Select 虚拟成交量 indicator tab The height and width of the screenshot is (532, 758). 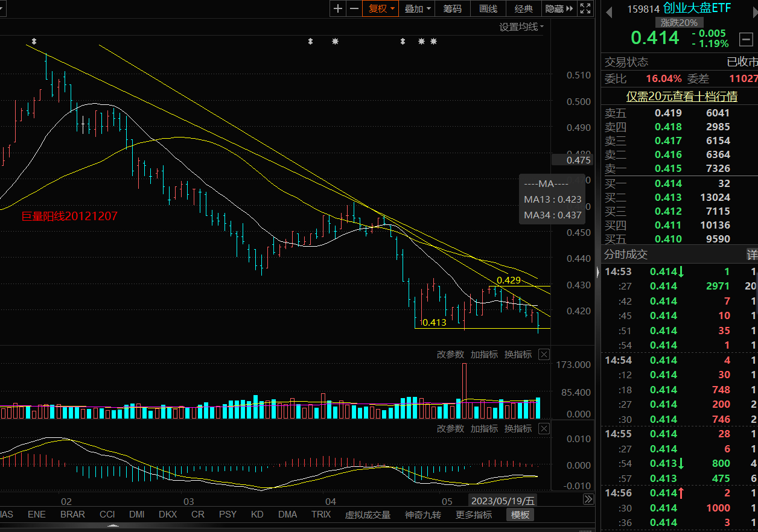[x=368, y=515]
